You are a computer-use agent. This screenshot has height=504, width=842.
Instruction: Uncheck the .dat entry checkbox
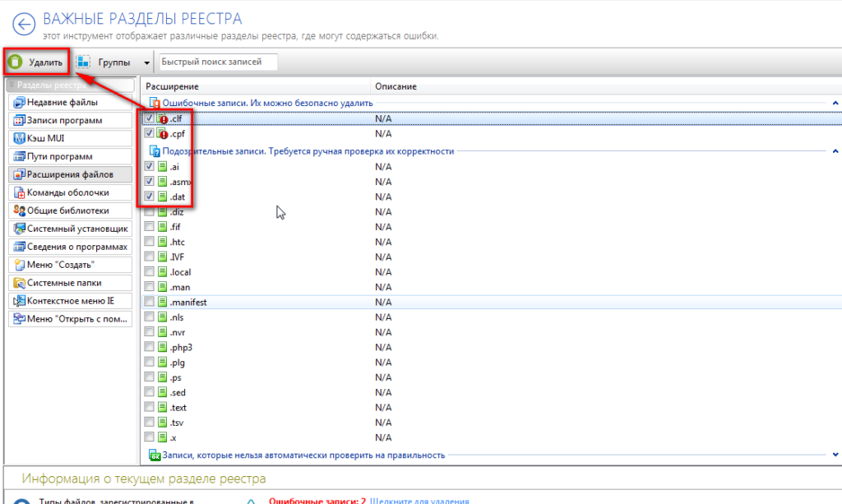click(x=149, y=197)
